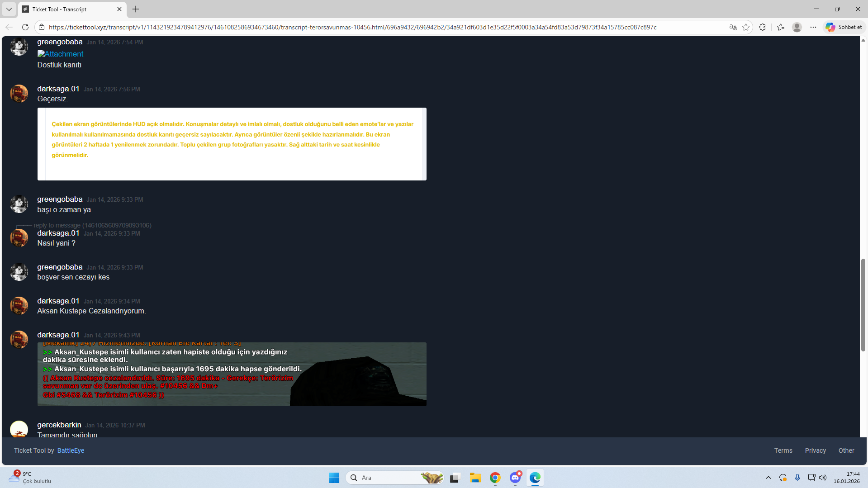Click the page vertical scrollbar thumb
Screen dimensions: 868x488
(863, 305)
